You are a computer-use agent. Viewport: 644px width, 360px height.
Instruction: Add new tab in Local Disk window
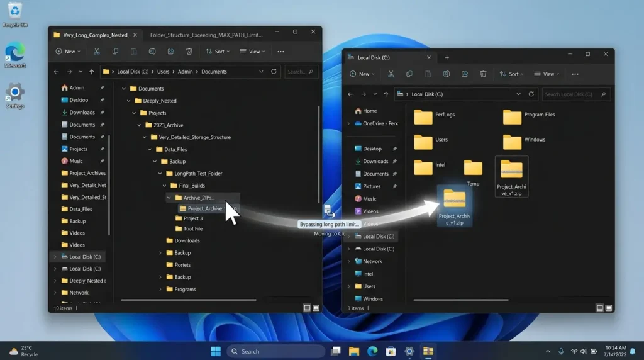(447, 57)
